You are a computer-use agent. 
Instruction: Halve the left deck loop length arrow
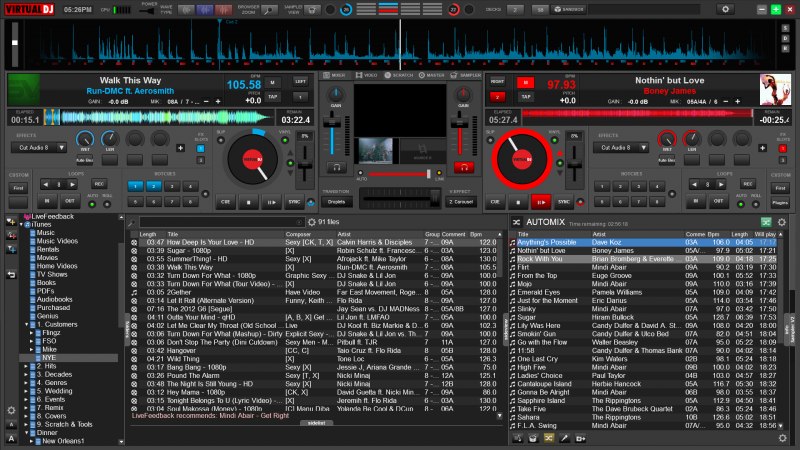pyautogui.click(x=46, y=184)
